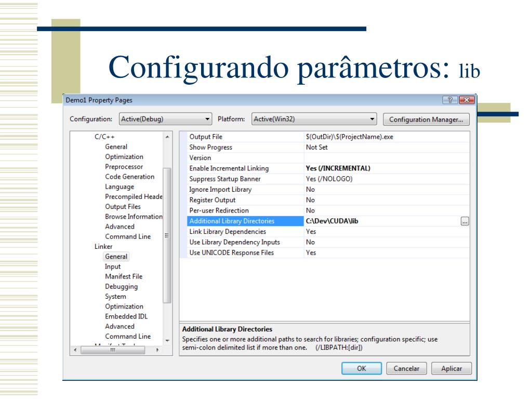Select the Embedded IDL page
The width and height of the screenshot is (532, 399).
click(126, 316)
